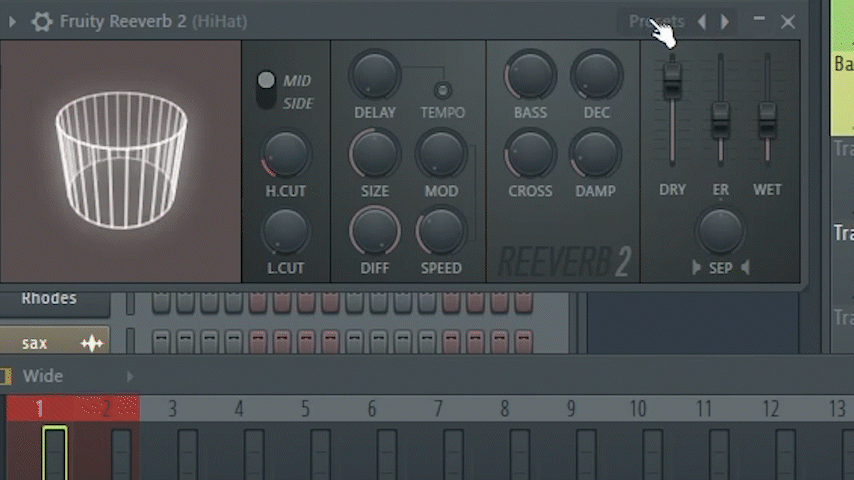Toggle the fifth step on the sax row
Image resolution: width=854 pixels, height=480 pixels.
click(x=258, y=342)
